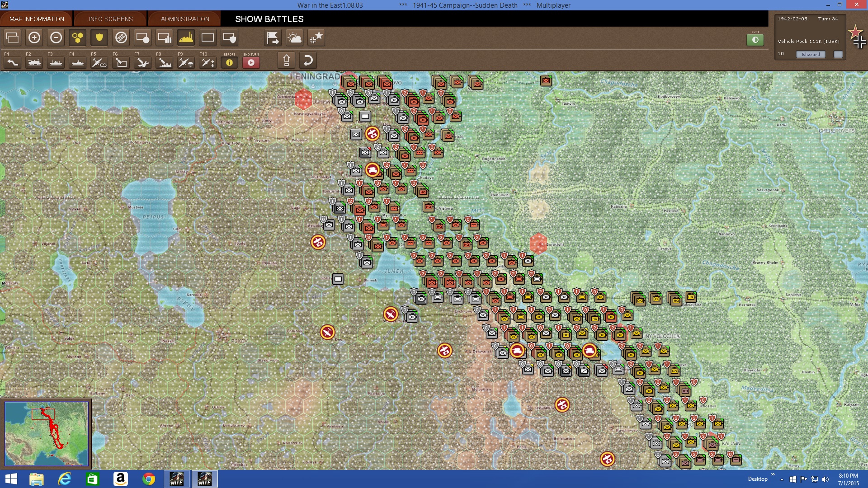Click the red LENINGRAD city hexagon
Image resolution: width=868 pixels, height=488 pixels.
click(303, 99)
